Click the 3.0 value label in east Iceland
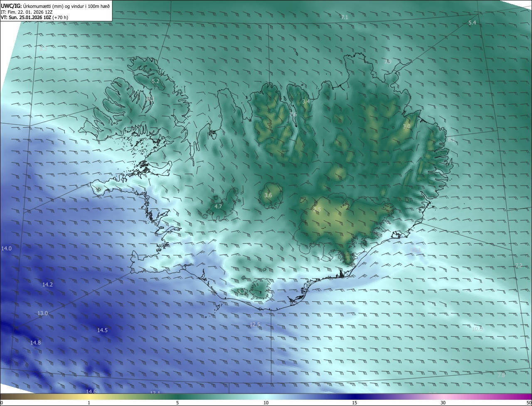This screenshot has width=532, height=406. click(x=406, y=126)
